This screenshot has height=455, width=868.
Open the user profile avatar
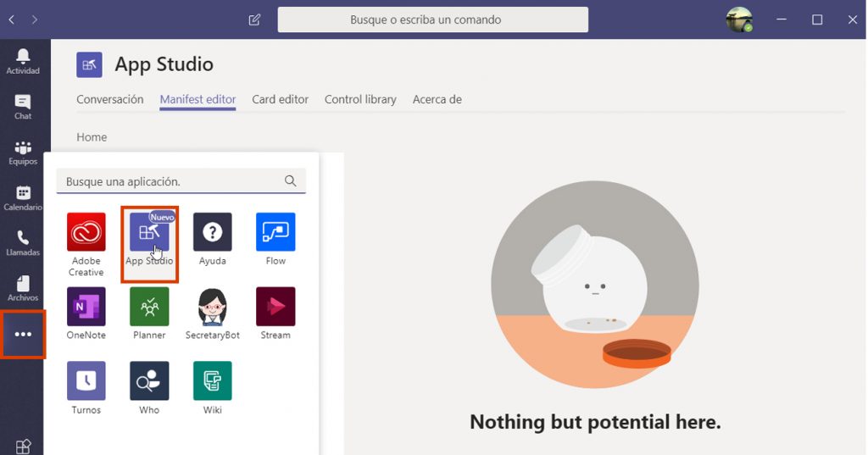coord(739,20)
